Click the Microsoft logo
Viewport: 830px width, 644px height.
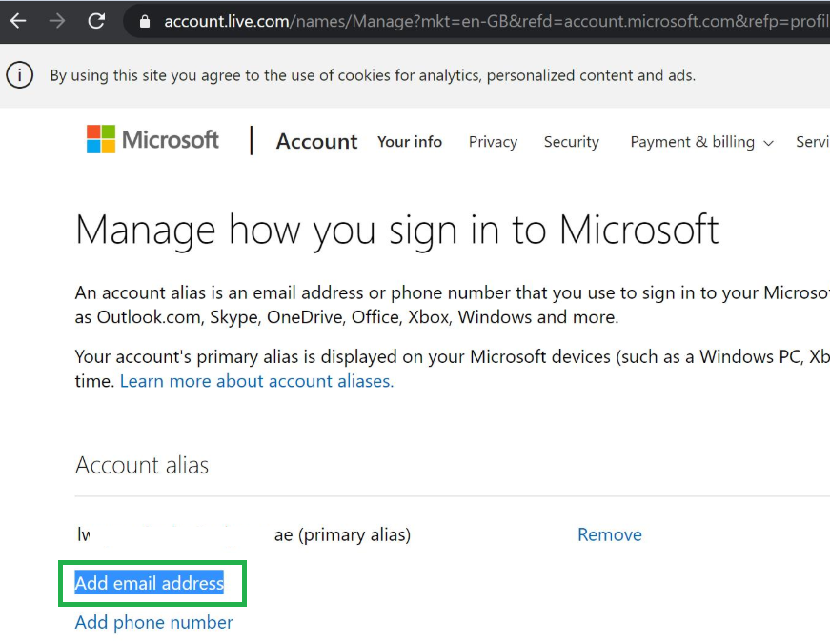152,139
